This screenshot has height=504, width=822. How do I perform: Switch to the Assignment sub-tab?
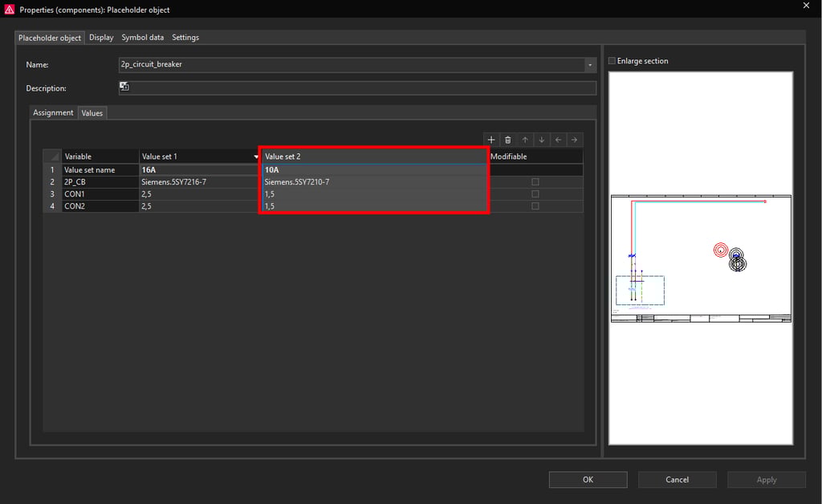click(53, 112)
